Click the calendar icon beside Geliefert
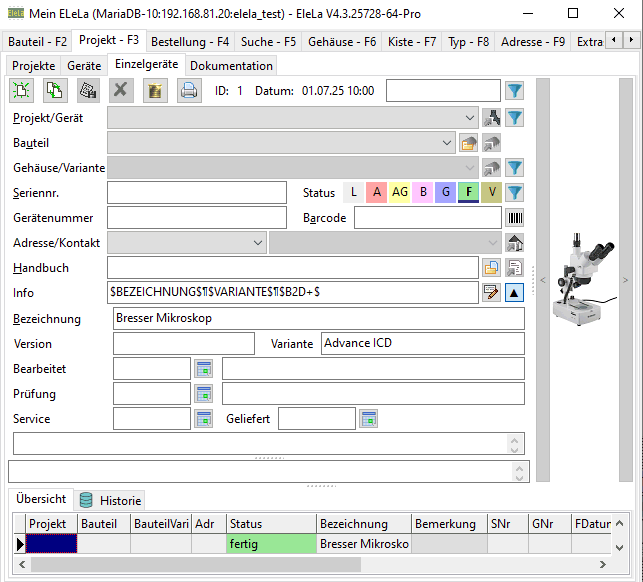 coord(368,419)
